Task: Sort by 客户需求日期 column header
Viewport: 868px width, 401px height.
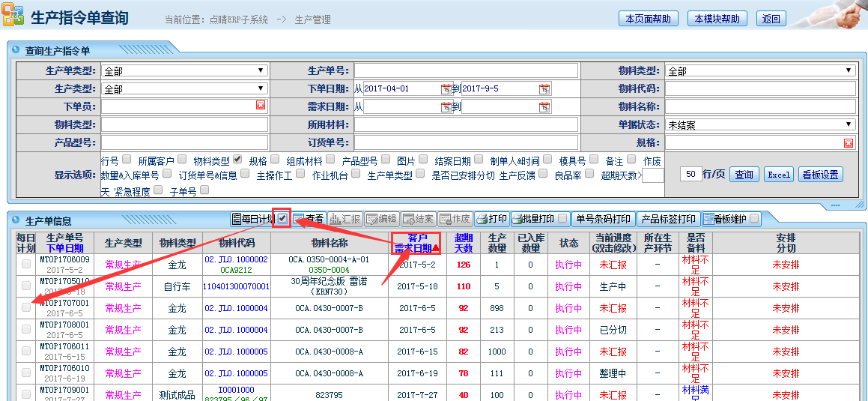Action: (x=413, y=243)
